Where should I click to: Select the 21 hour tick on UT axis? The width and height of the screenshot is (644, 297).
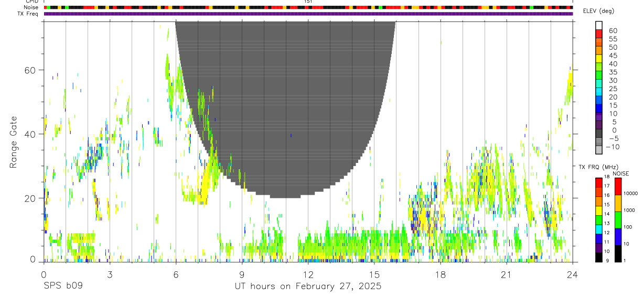(507, 274)
